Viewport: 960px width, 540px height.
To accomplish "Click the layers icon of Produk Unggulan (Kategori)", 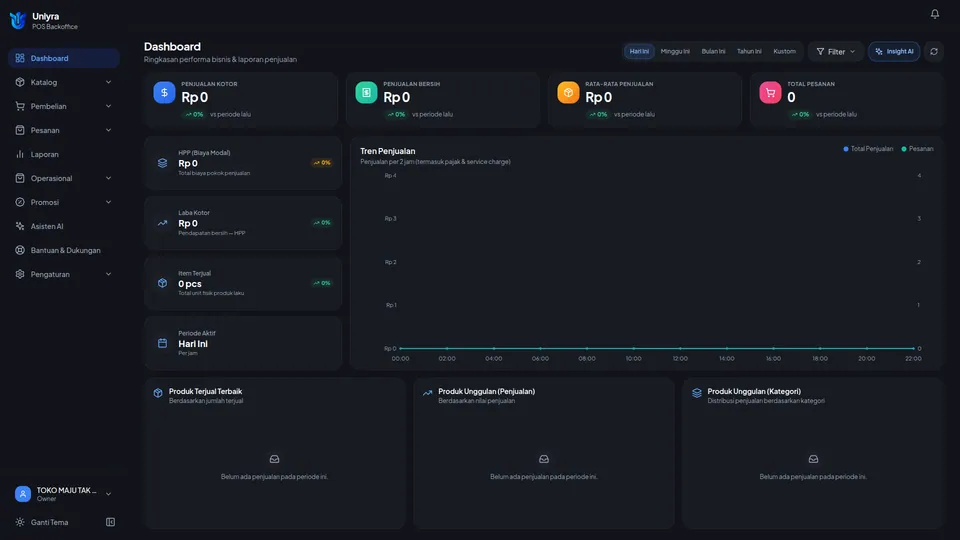I will point(697,393).
